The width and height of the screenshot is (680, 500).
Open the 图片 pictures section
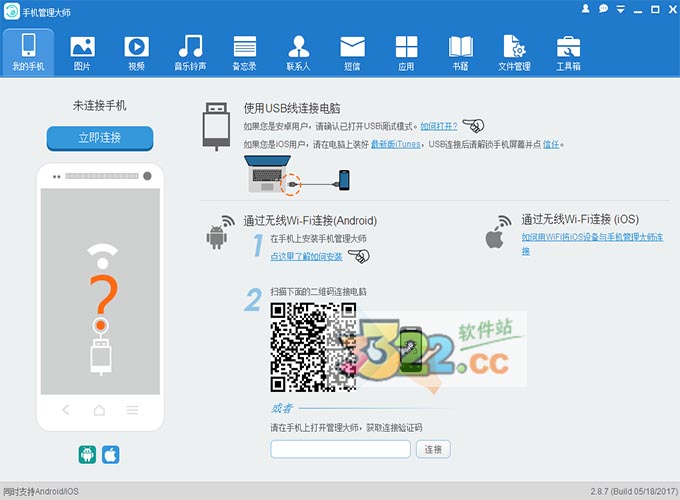click(x=82, y=52)
